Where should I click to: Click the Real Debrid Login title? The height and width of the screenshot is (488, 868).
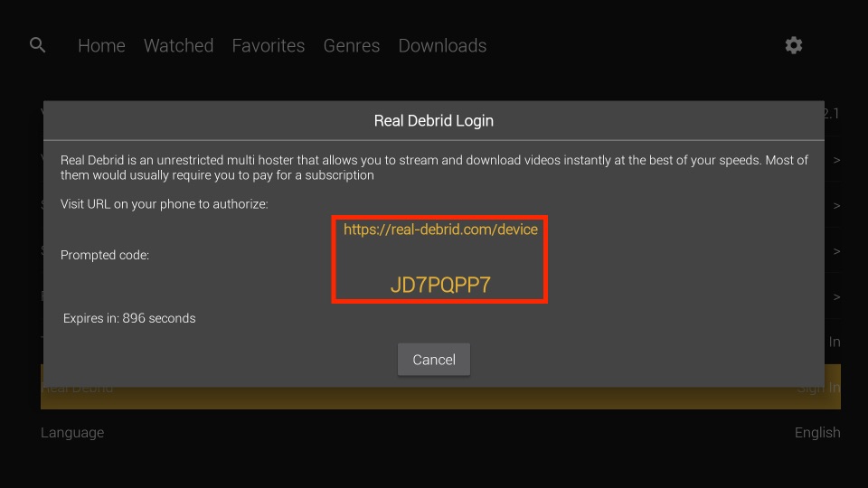(434, 120)
